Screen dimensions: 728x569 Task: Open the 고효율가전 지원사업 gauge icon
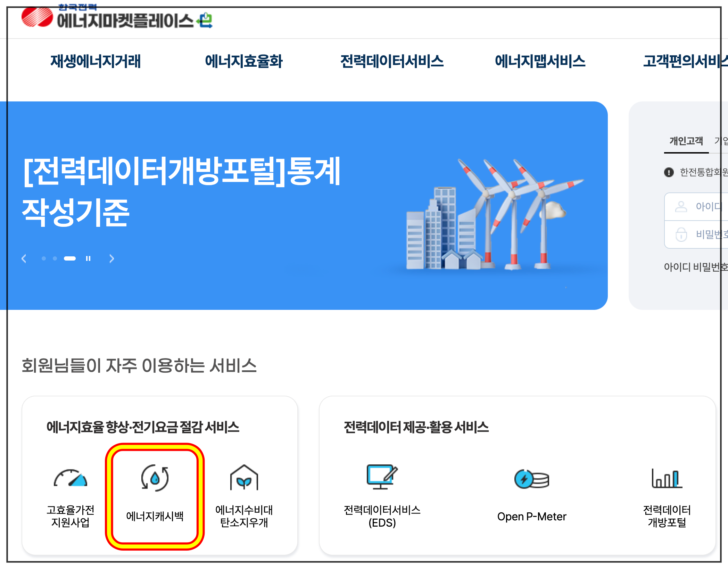[x=71, y=479]
